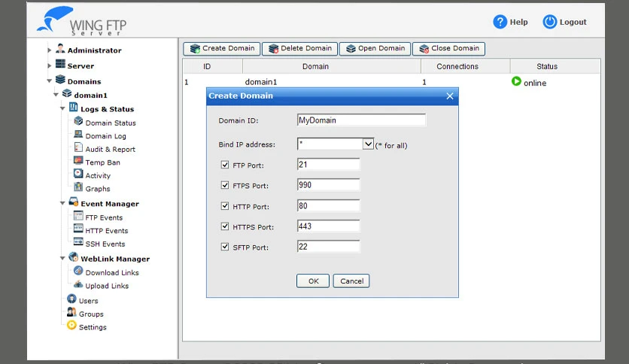Viewport: 629px width, 364px height.
Task: Click the Open Domain toolbar button
Action: click(375, 48)
